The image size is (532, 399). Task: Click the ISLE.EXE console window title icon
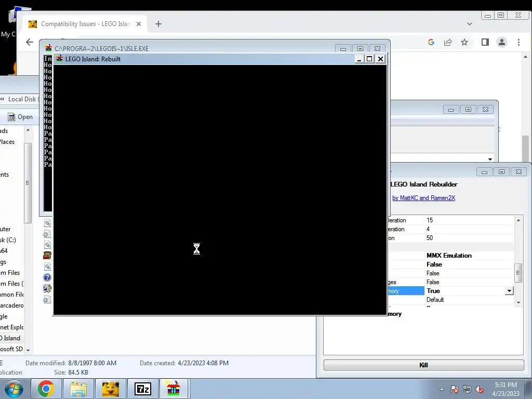click(x=48, y=48)
